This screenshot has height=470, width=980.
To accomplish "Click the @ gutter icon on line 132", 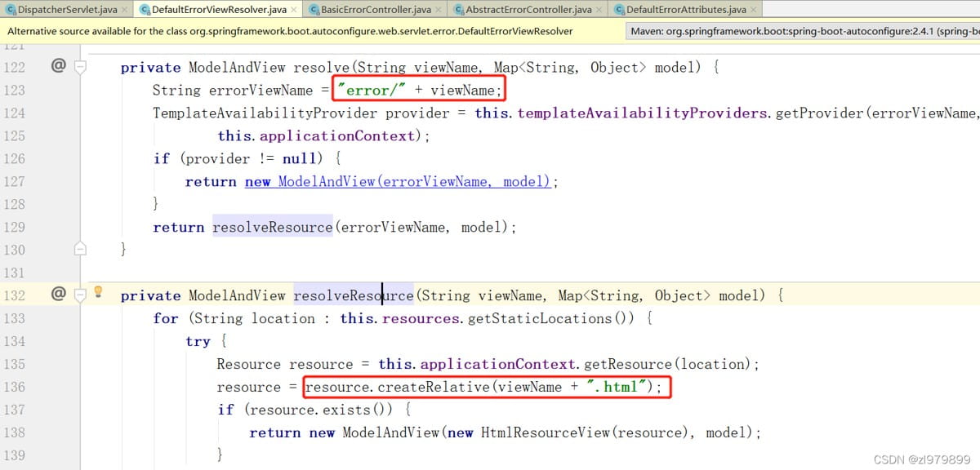I will pyautogui.click(x=58, y=292).
